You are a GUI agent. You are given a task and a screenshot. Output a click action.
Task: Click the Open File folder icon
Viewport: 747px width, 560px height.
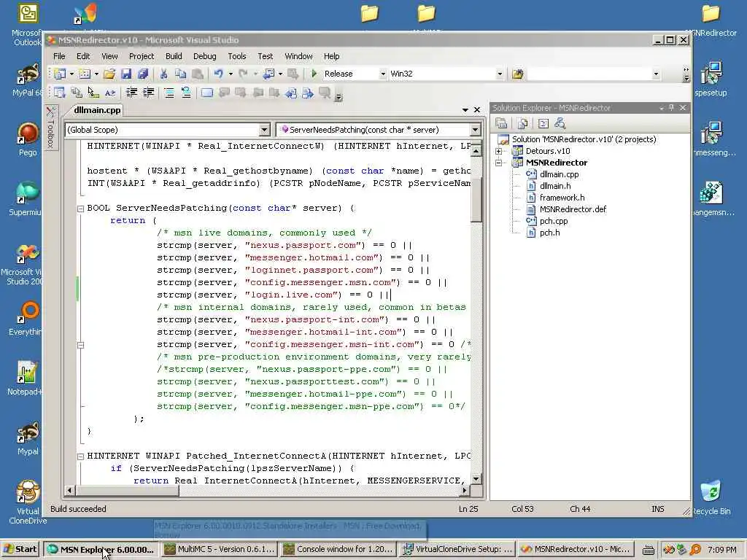click(109, 74)
